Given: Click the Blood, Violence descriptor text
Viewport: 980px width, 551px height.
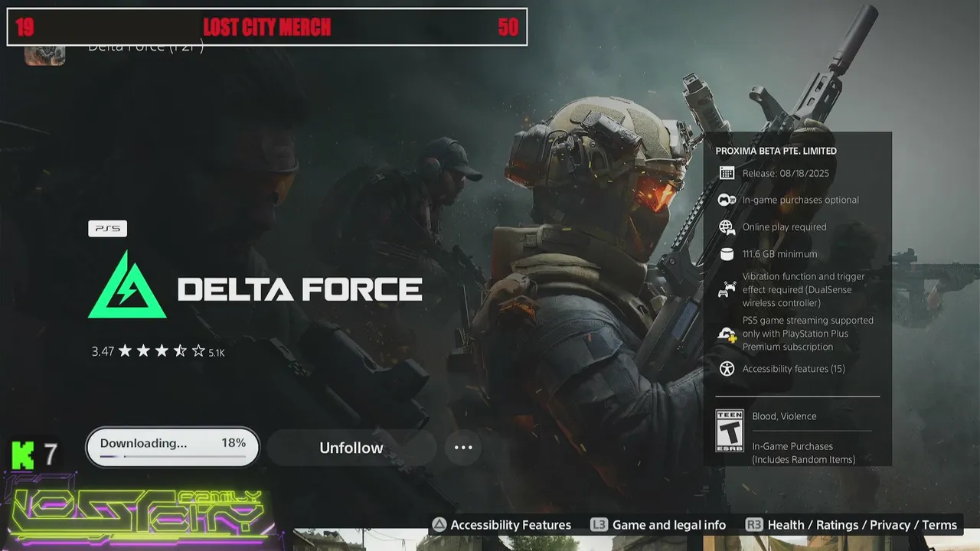Looking at the screenshot, I should 784,416.
